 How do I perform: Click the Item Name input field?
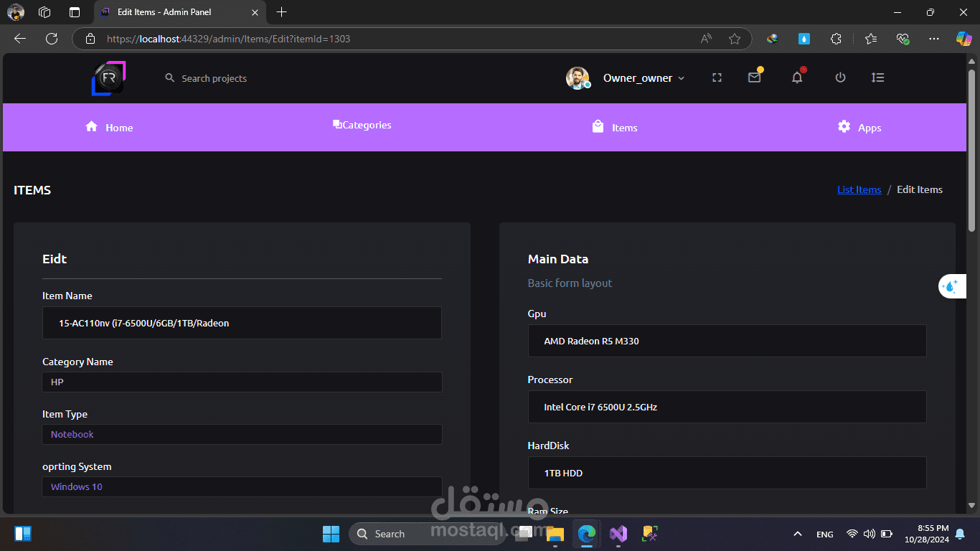[242, 323]
